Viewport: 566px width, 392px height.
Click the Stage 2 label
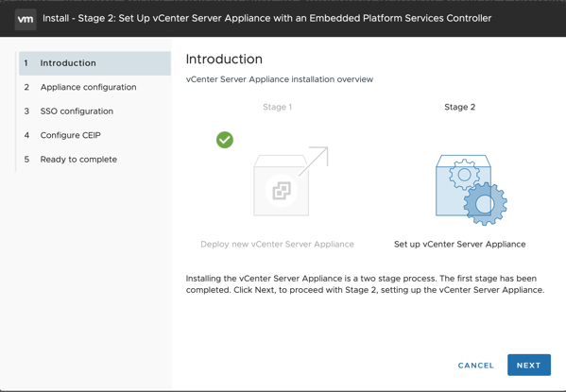(459, 107)
